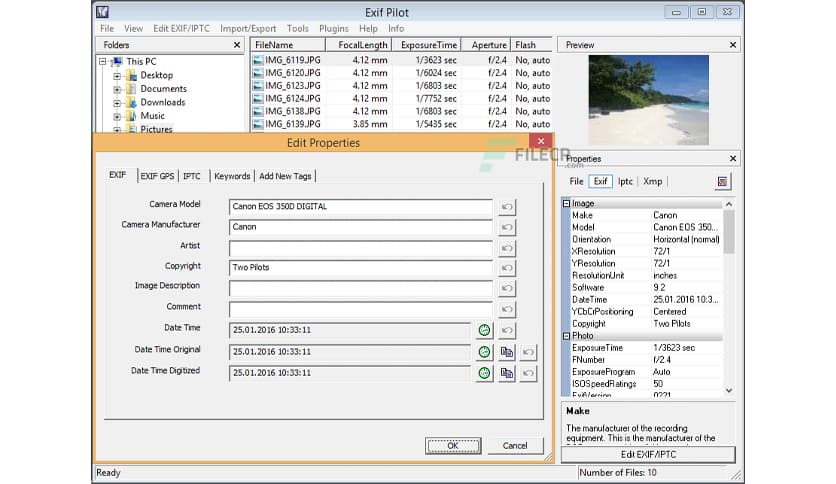836x484 pixels.
Task: Close the Folders panel
Action: point(237,45)
